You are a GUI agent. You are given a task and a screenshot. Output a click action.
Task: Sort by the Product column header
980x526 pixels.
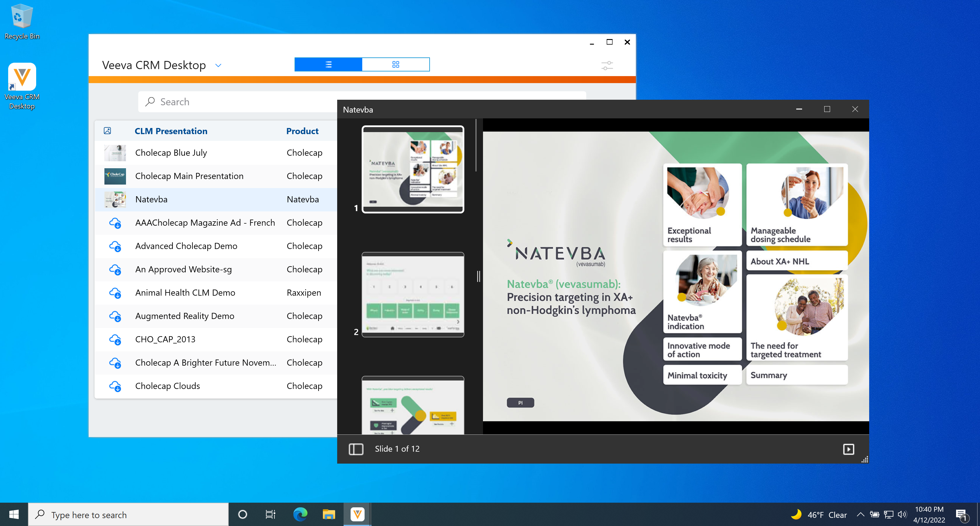302,131
